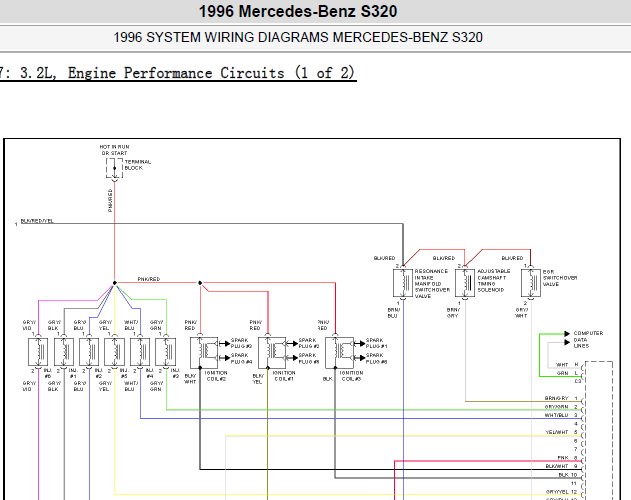Click the BLK/RED label above EGR valve
This screenshot has height=500, width=631.
tap(512, 258)
